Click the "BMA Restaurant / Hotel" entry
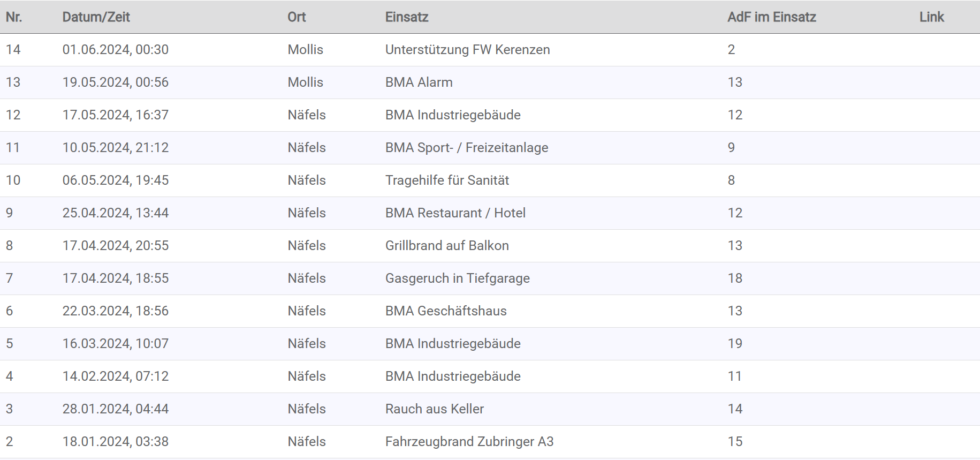This screenshot has height=460, width=980. click(455, 213)
